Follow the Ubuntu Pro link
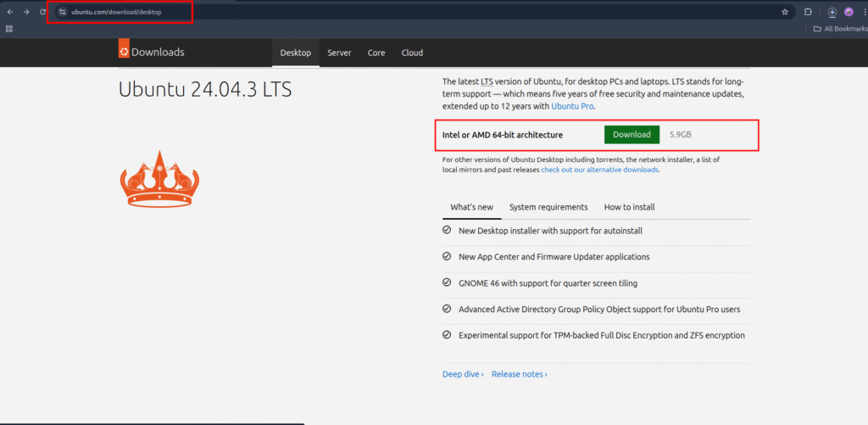The width and height of the screenshot is (868, 425). click(x=573, y=106)
